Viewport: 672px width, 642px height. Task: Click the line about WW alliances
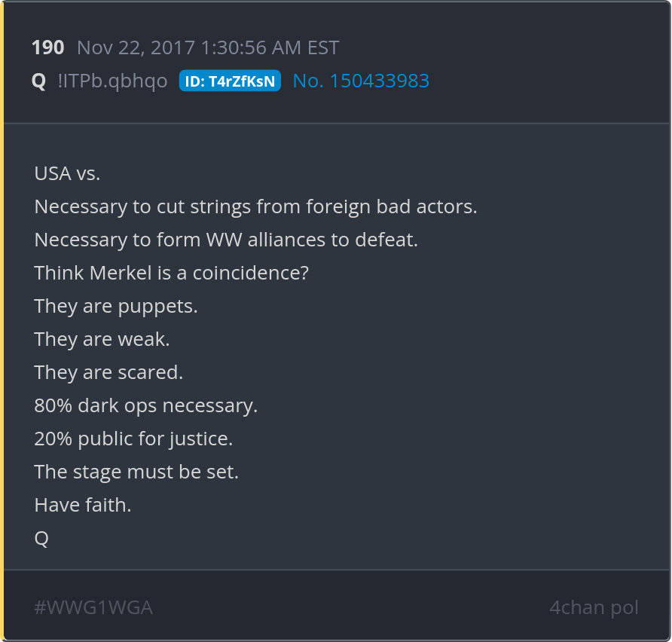(226, 240)
